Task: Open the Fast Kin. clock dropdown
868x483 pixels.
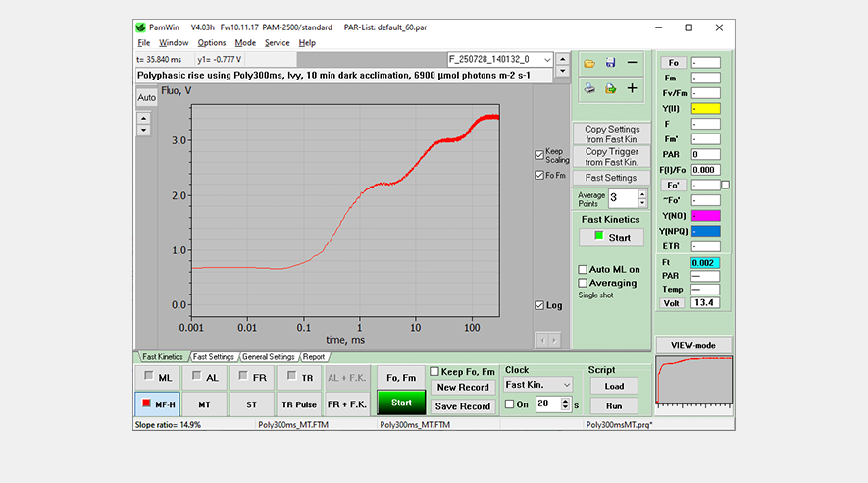Action: 566,385
